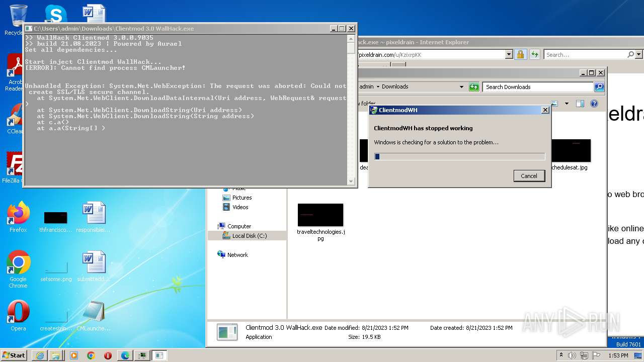Click the IE security lock icon
644x362 pixels.
click(x=521, y=54)
